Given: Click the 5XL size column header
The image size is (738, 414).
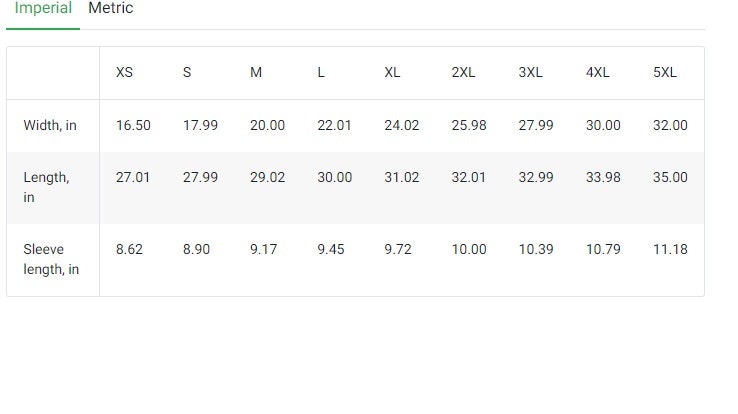Looking at the screenshot, I should coord(665,72).
